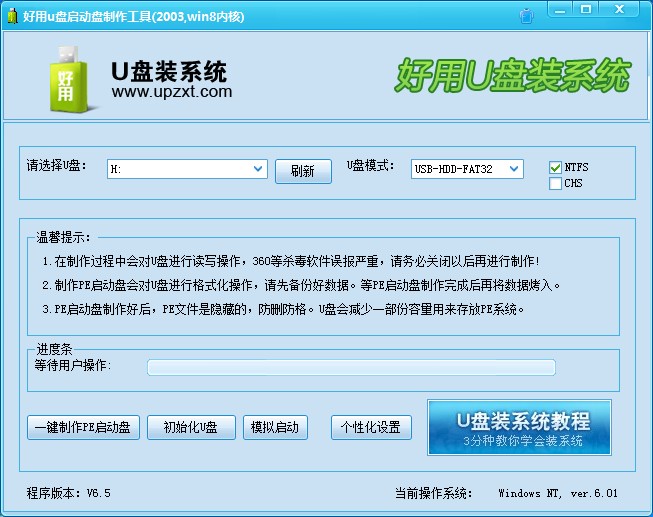
Task: Click the green USB drive logo
Action: (65, 78)
